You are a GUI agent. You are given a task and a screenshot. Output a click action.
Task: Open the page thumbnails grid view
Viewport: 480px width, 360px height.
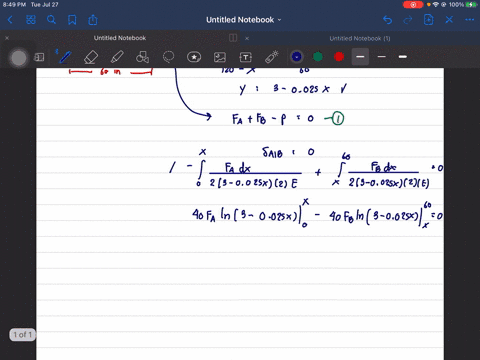pyautogui.click(x=31, y=20)
